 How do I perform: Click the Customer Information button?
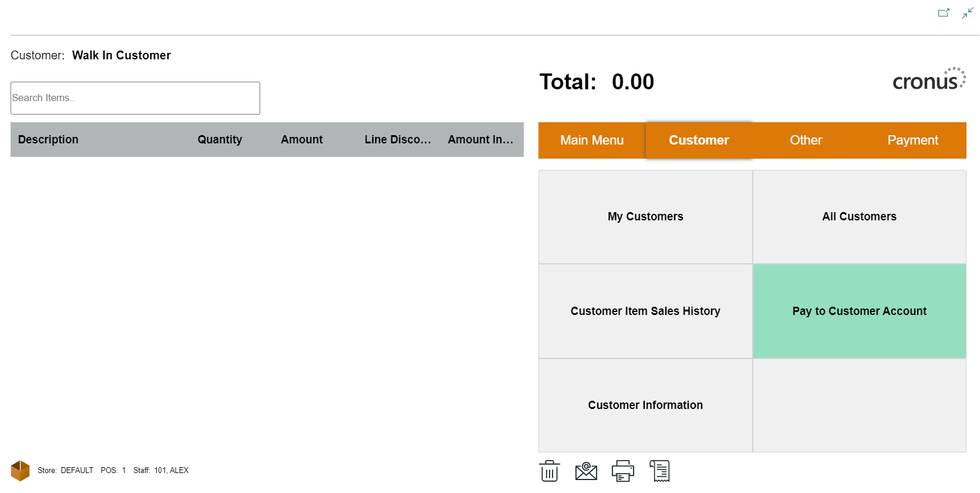pos(645,405)
